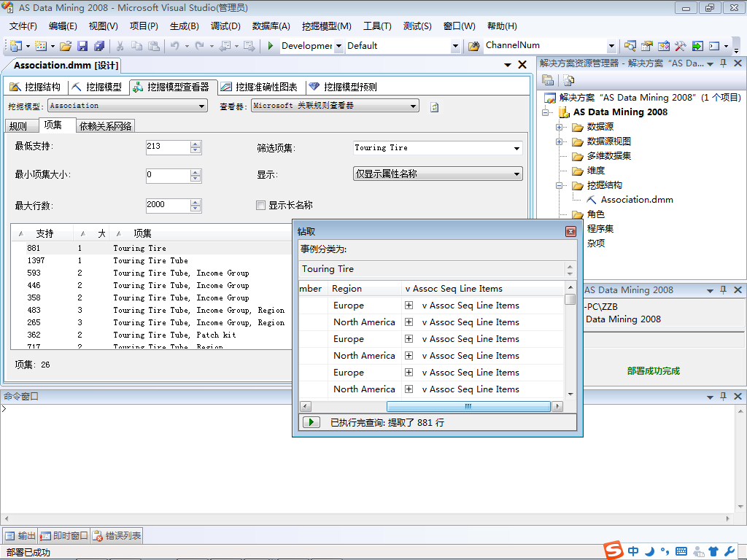Open the Development configuration dropdown
The width and height of the screenshot is (747, 560).
tap(338, 46)
